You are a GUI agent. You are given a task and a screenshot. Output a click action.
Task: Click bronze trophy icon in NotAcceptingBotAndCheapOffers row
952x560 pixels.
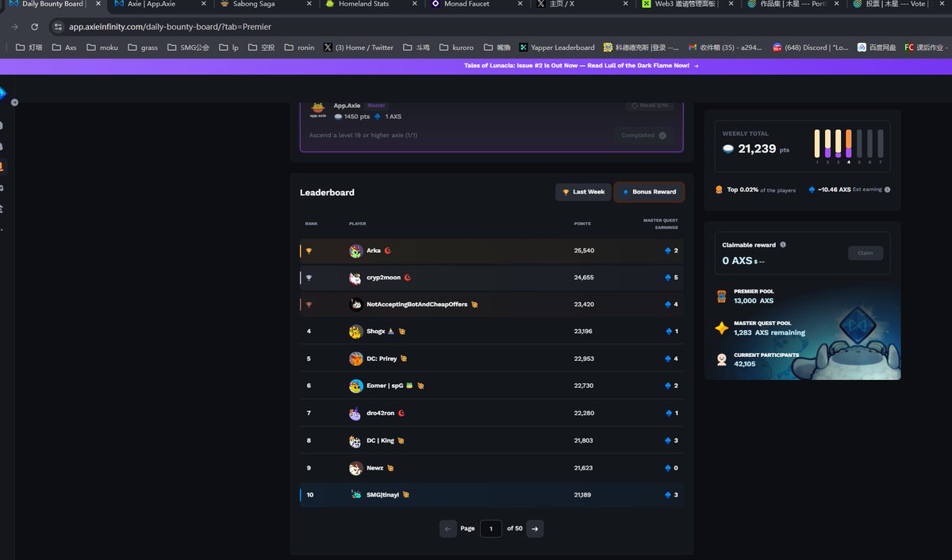click(x=309, y=305)
